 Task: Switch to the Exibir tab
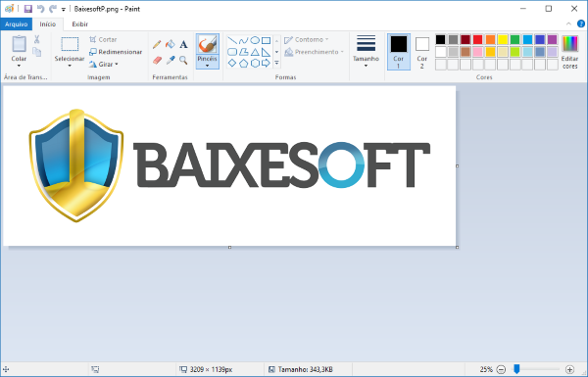80,24
